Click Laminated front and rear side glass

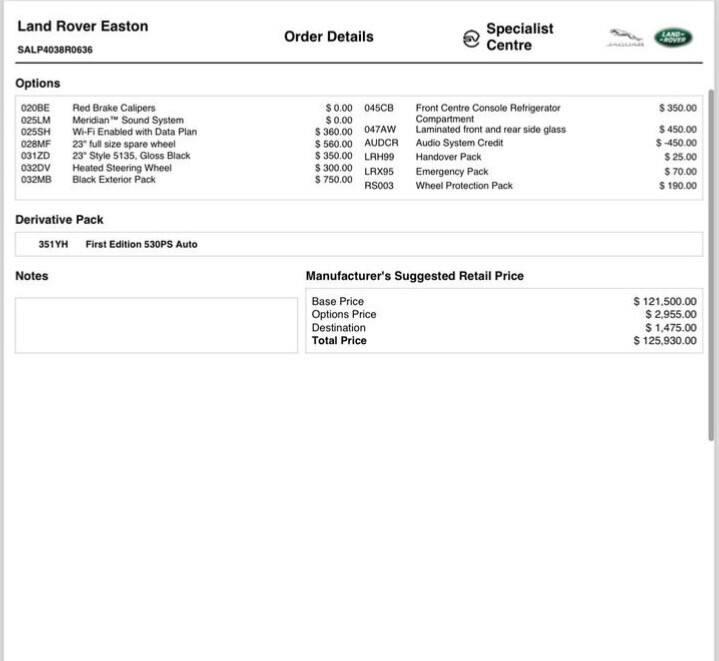click(x=491, y=130)
